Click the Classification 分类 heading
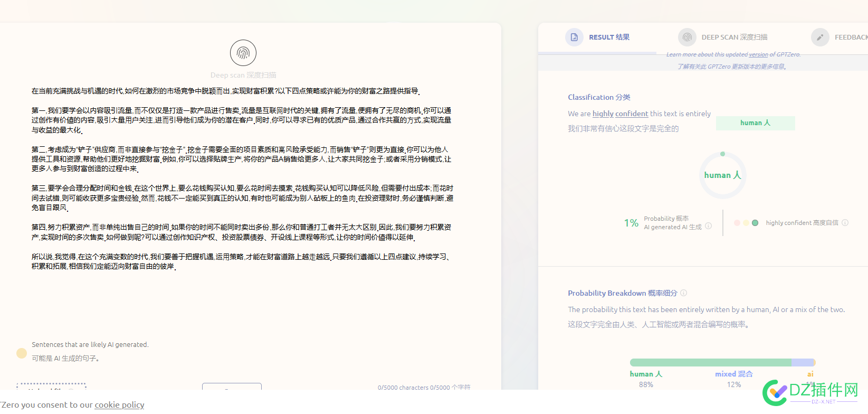The image size is (868, 414). coord(599,97)
